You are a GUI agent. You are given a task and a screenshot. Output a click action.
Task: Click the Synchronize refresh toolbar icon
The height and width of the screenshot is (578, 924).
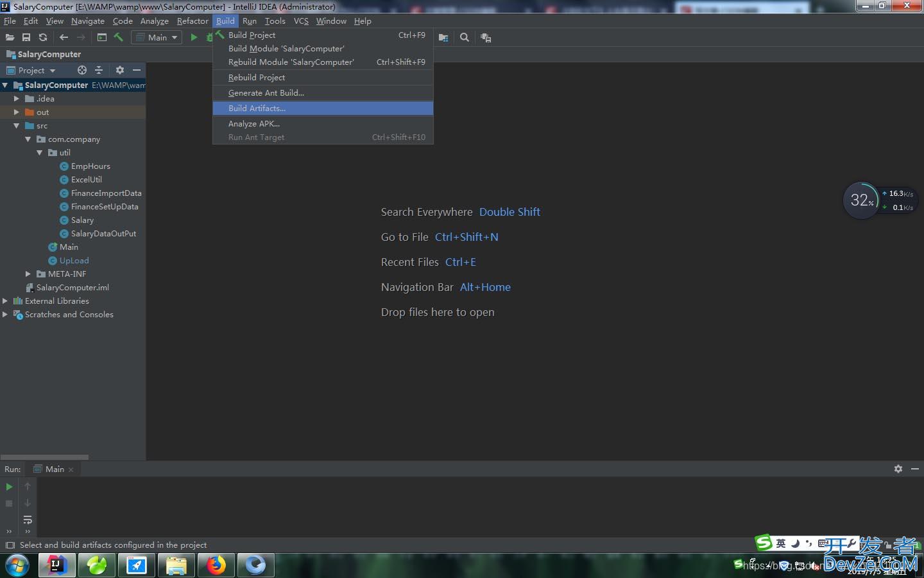click(43, 37)
